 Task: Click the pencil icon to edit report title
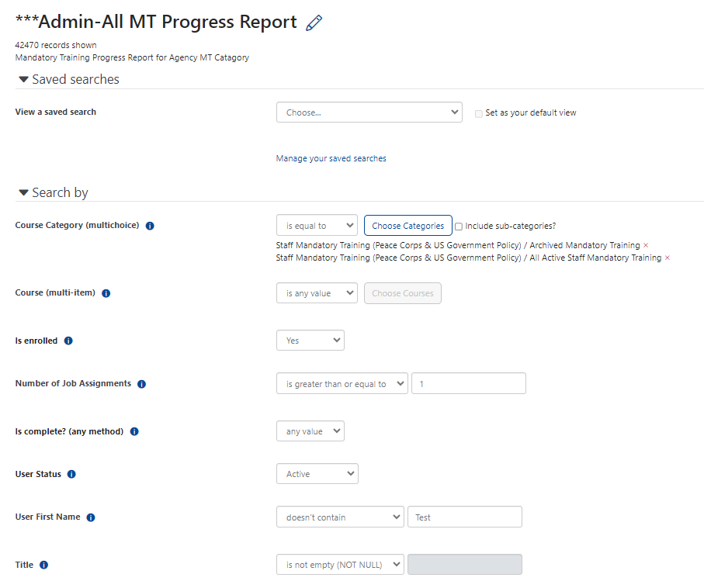pos(314,23)
